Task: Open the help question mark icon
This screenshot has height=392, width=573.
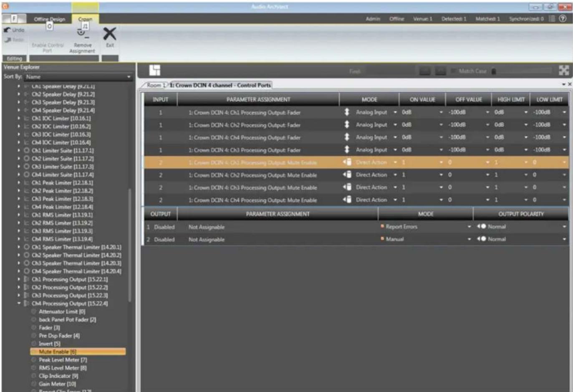Action: 563,19
